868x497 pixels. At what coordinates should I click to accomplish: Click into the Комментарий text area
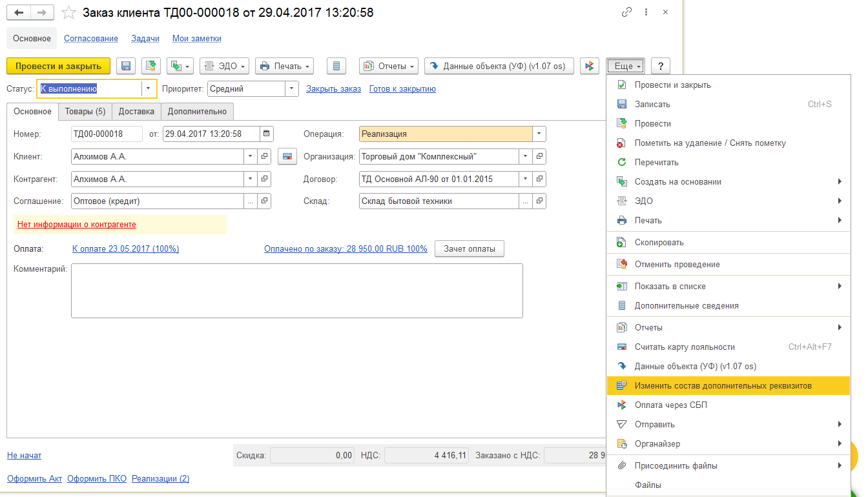(296, 290)
